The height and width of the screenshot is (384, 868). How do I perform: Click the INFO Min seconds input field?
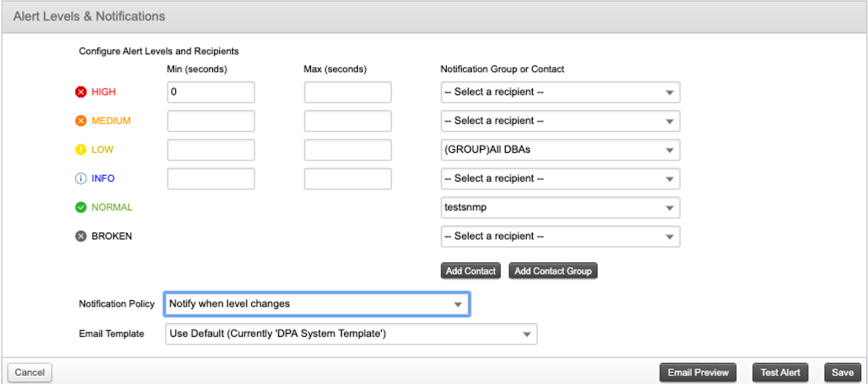[210, 178]
